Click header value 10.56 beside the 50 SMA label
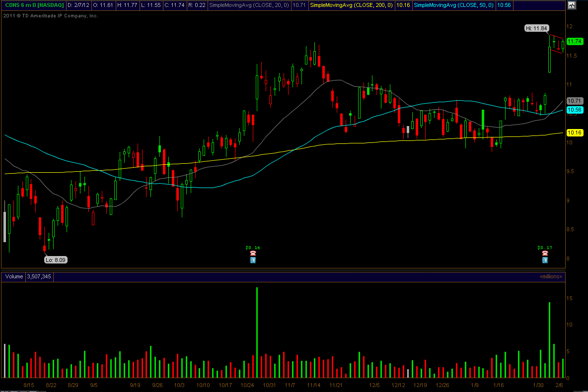The height and width of the screenshot is (392, 588). click(x=504, y=5)
